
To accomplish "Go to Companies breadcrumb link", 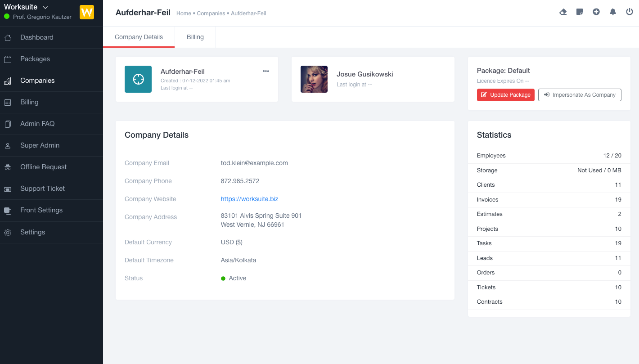I will (211, 13).
